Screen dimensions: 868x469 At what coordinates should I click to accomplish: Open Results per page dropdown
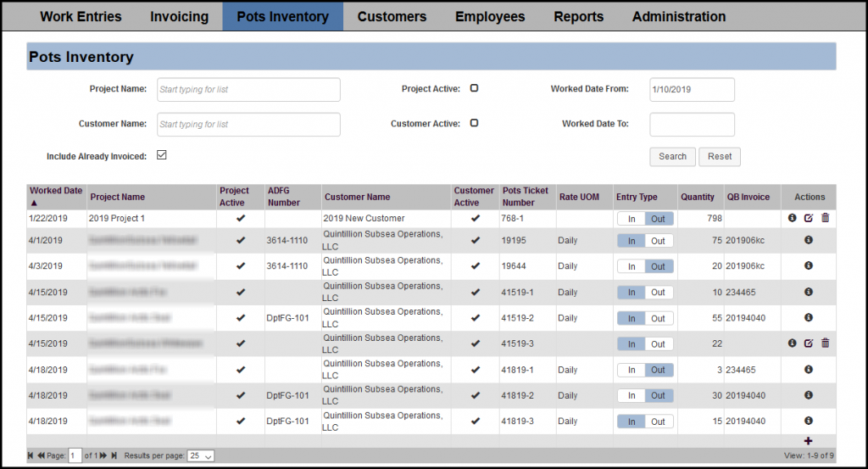coord(200,455)
